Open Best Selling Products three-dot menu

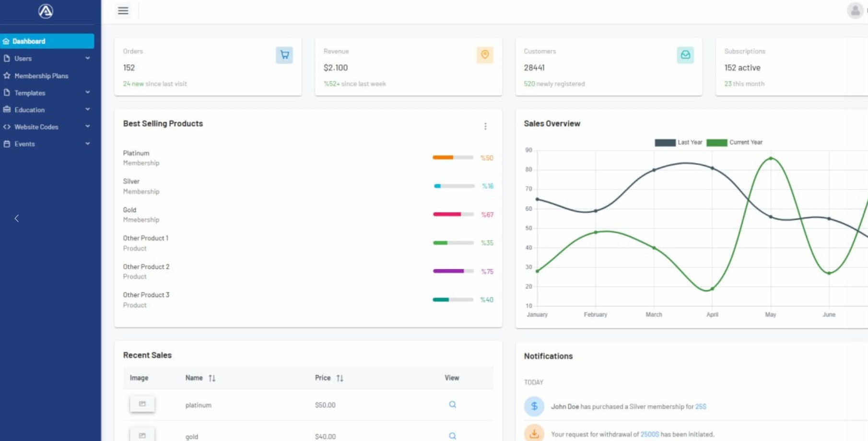[x=485, y=126]
